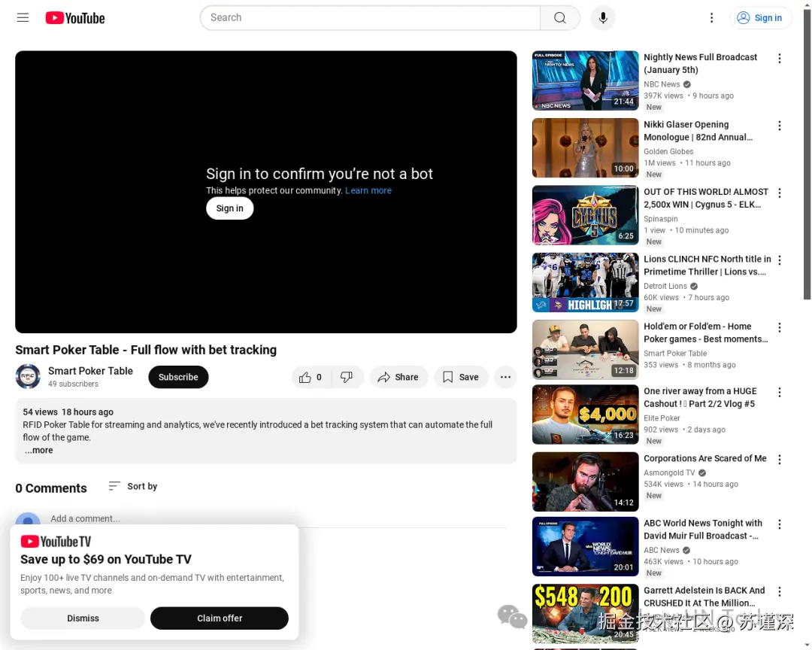Open Sort by comments dropdown
The image size is (812, 650).
(x=132, y=486)
